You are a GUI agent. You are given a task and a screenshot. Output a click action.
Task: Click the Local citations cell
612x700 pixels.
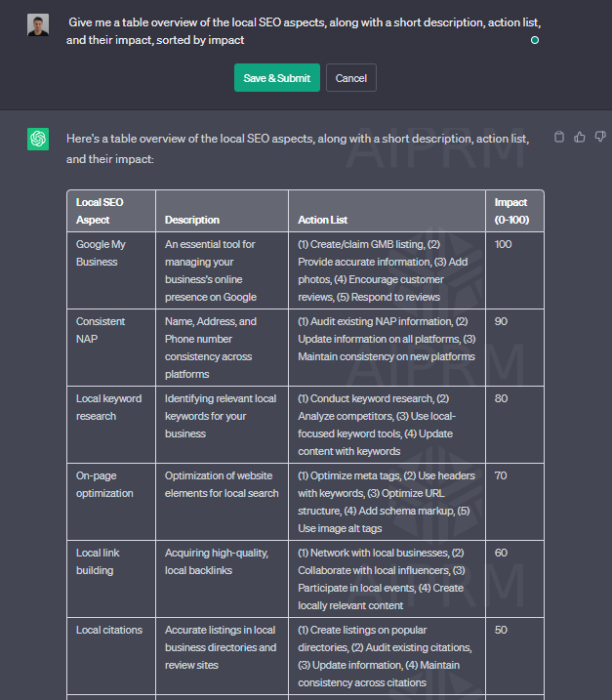tap(109, 630)
